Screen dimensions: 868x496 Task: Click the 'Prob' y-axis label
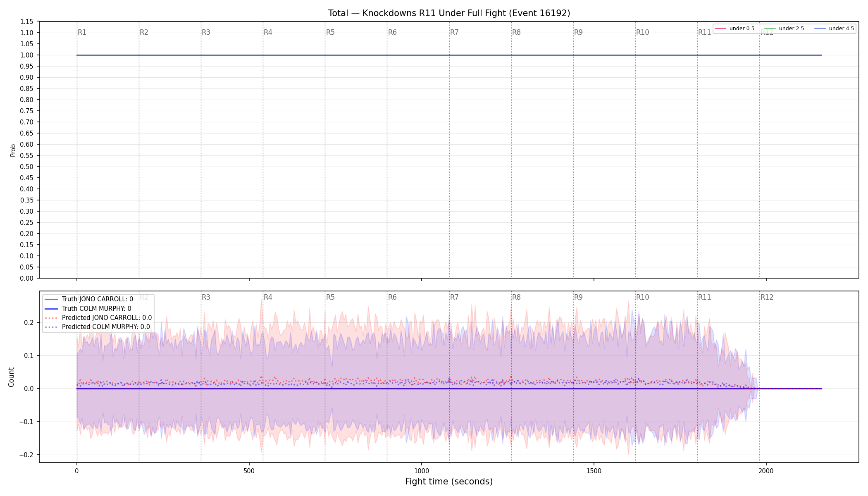pyautogui.click(x=13, y=150)
